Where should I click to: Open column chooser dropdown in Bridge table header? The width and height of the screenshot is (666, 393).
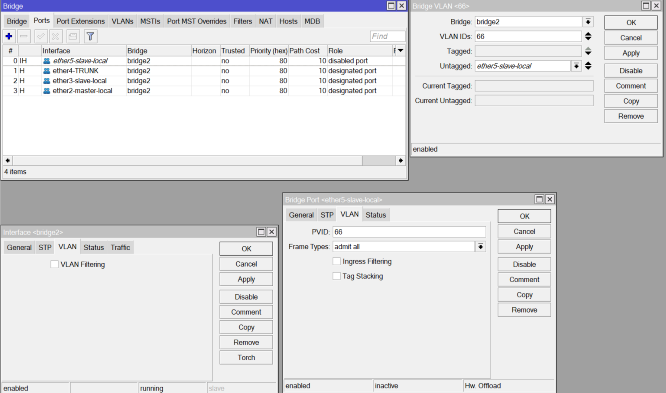(x=400, y=51)
